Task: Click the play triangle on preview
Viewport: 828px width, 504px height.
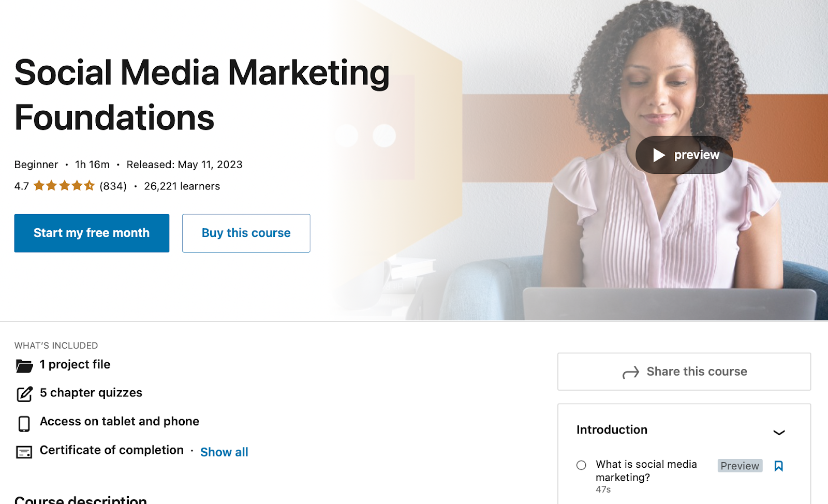Action: pyautogui.click(x=659, y=155)
